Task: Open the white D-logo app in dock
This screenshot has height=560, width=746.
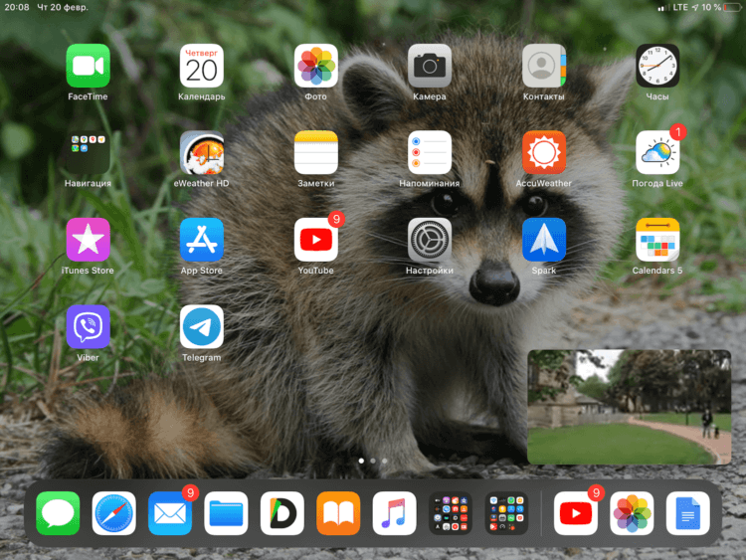Action: 282,513
